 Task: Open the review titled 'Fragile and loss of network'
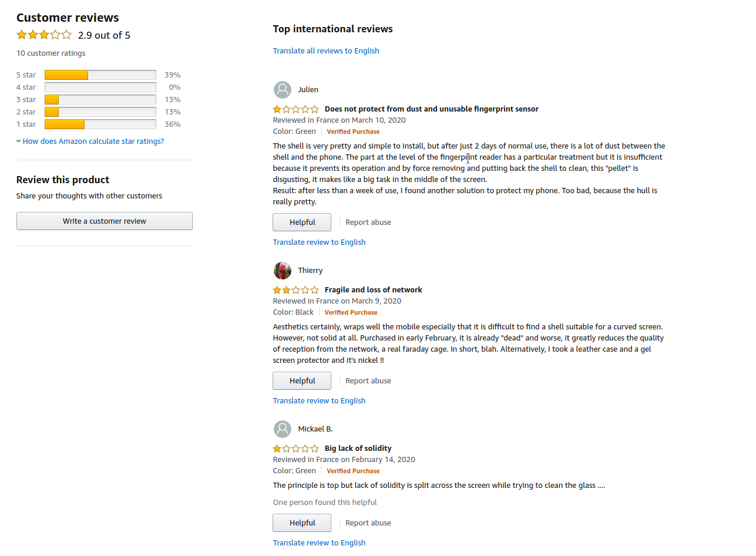(x=374, y=290)
